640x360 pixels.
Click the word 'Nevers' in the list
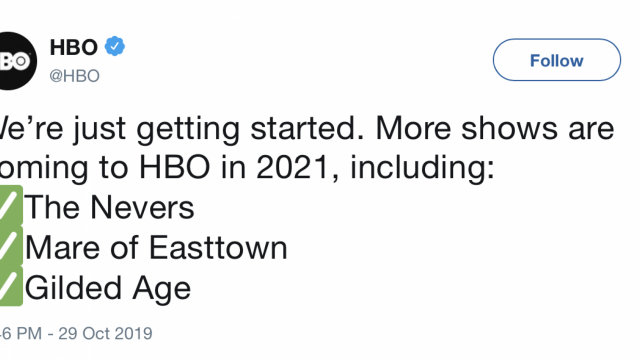pos(142,207)
